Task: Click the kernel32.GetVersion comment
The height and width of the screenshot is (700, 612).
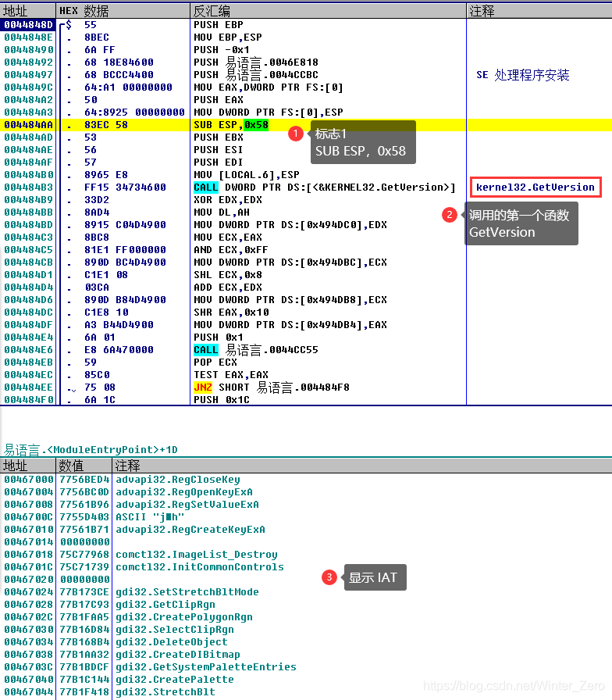Action: coord(535,187)
